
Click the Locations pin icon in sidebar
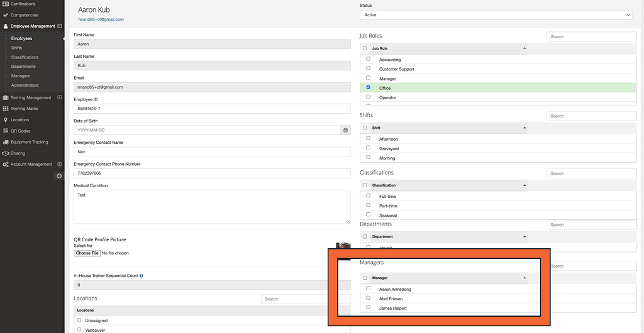click(x=6, y=120)
